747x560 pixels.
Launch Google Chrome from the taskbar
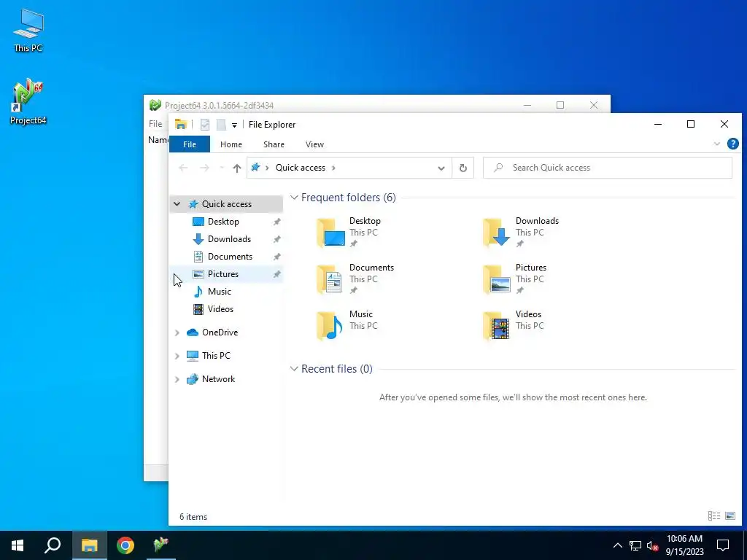125,545
